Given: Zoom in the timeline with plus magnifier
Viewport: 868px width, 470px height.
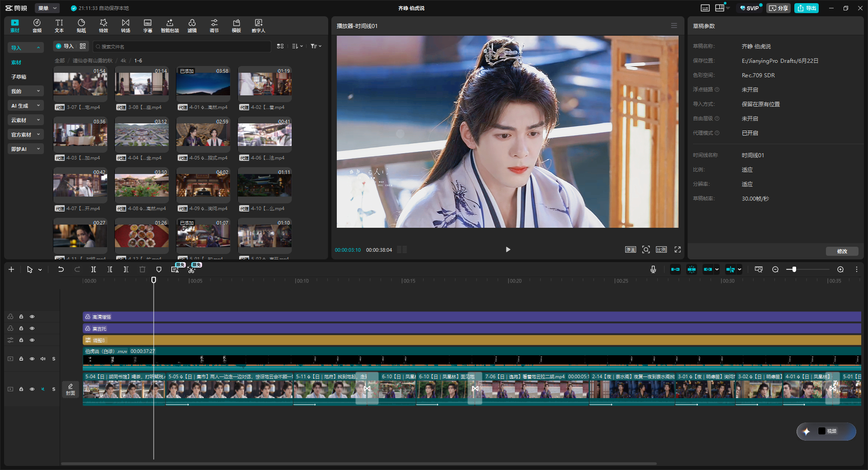Looking at the screenshot, I should (840, 269).
